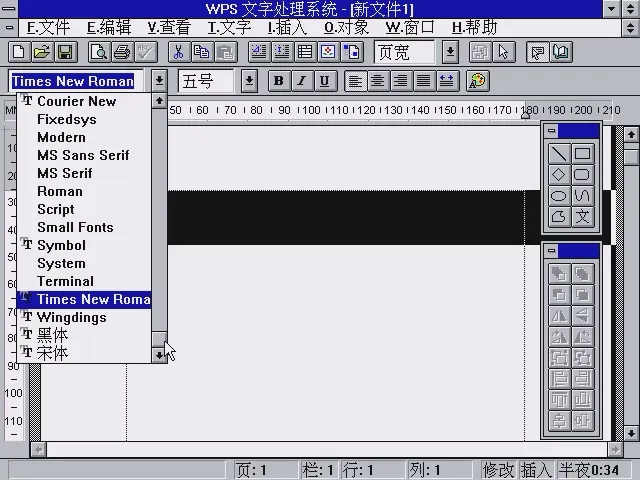Open the O.对象 menu
The height and width of the screenshot is (480, 640).
(346, 28)
